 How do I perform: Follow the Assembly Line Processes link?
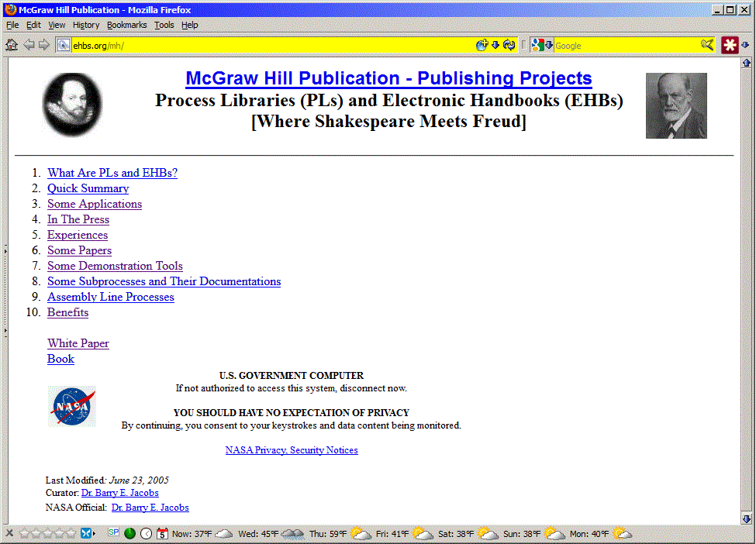(x=111, y=297)
